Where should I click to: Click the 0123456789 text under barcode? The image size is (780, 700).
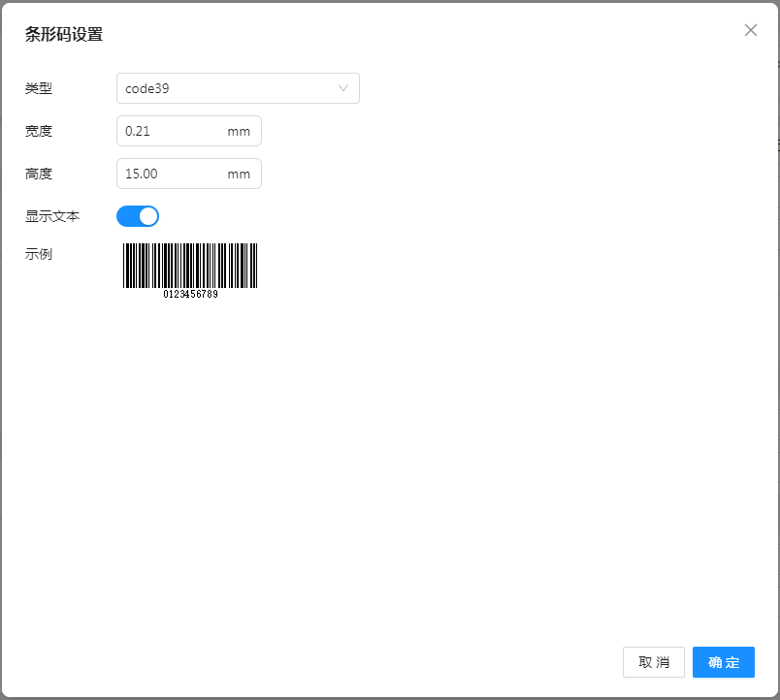[x=190, y=294]
